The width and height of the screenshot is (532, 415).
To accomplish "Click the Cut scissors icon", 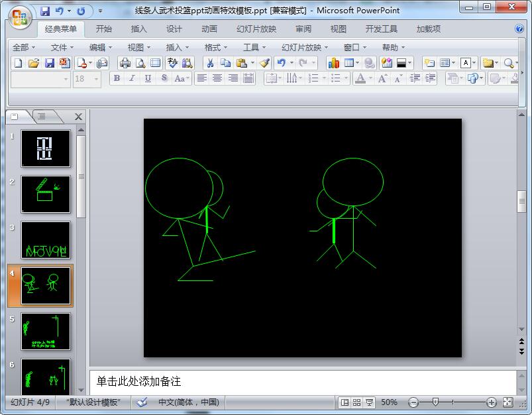I will point(210,63).
